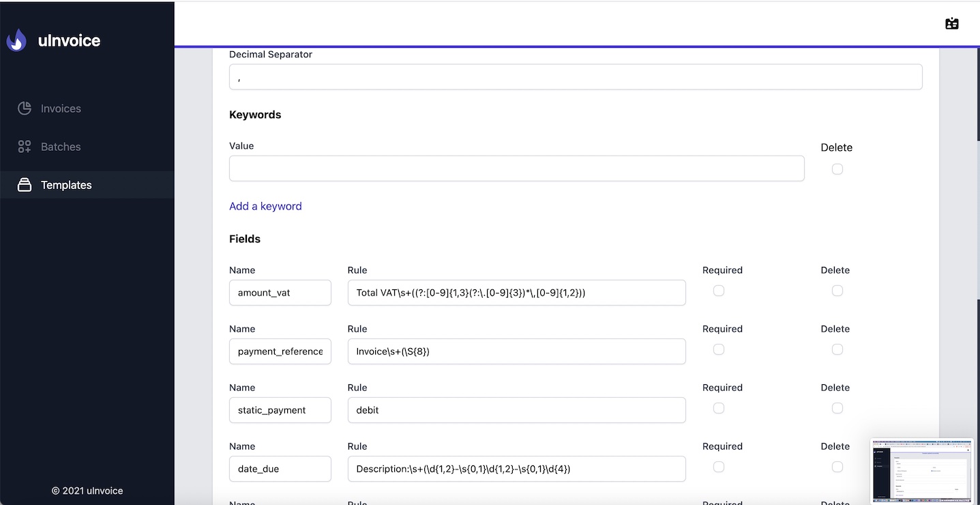Toggle Delete checkbox for the keyword
The height and width of the screenshot is (505, 980).
(x=837, y=169)
